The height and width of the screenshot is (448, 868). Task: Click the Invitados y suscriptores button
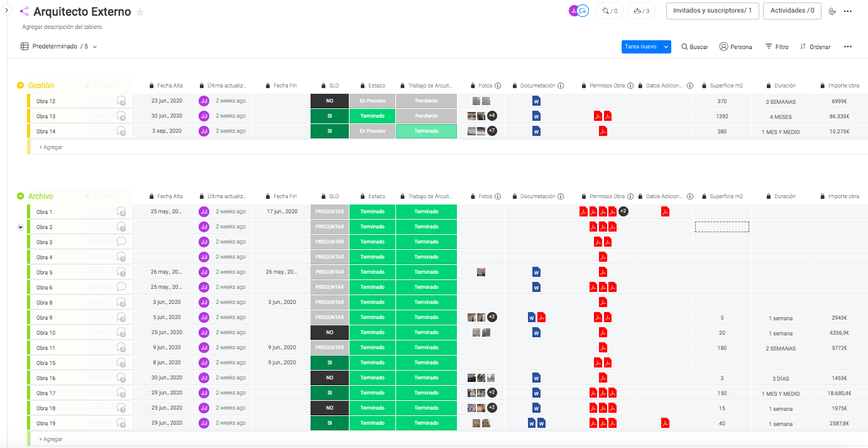[x=712, y=11]
